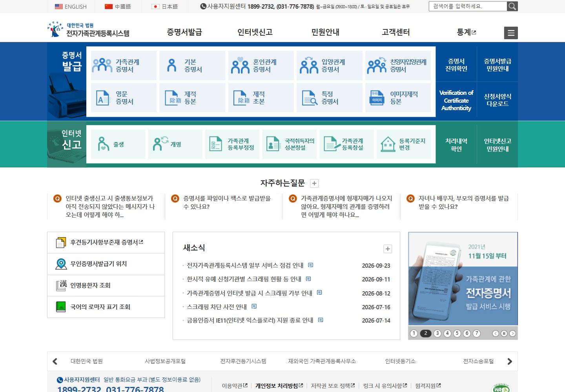Go to banner slide 6
The image size is (565, 392).
tap(467, 333)
